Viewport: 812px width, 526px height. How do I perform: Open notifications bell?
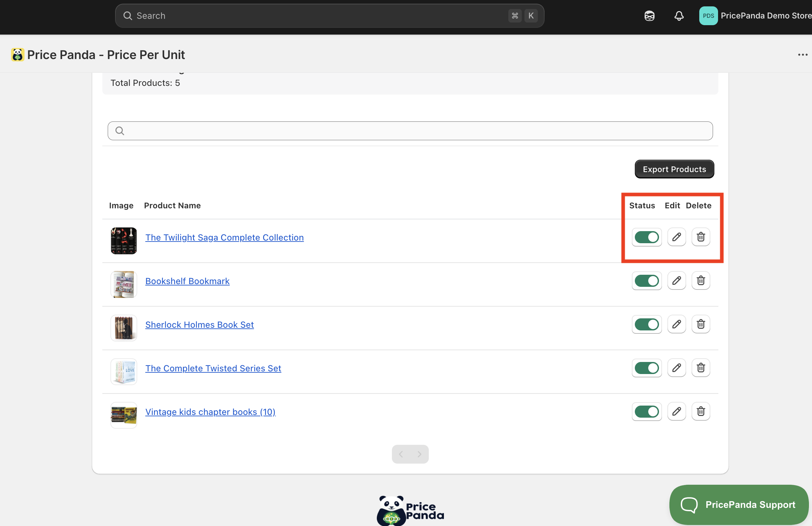tap(679, 16)
